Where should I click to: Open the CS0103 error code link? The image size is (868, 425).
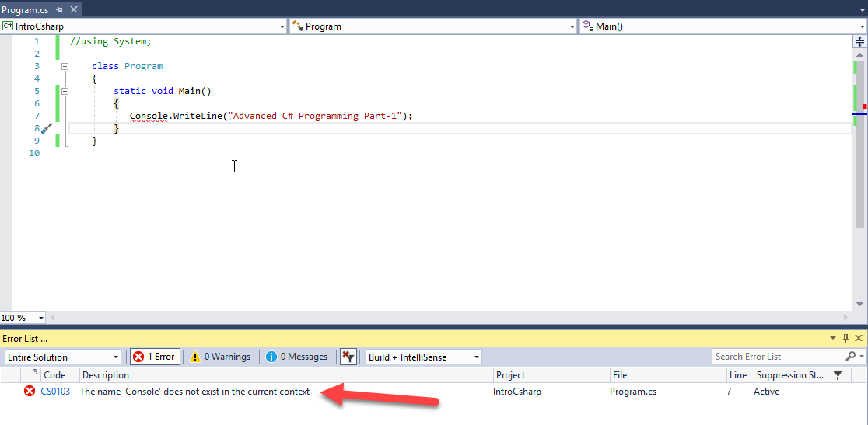(55, 392)
